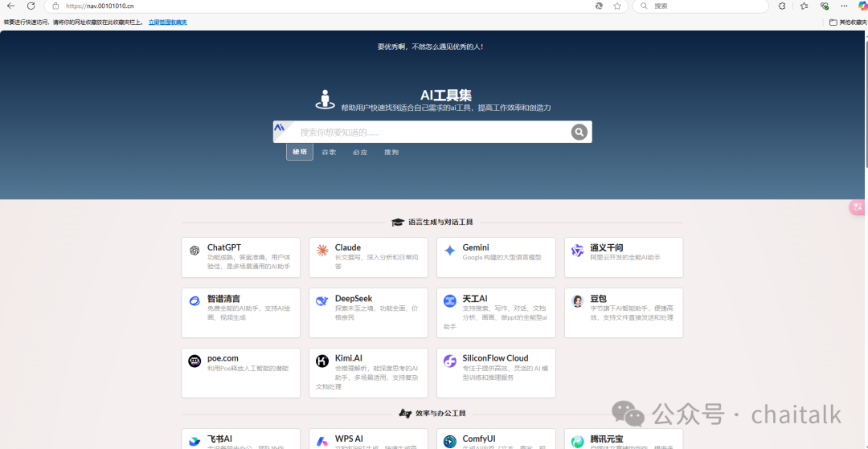Select the 搜狗 search engine tab
Screen dimensions: 868x449
tap(391, 152)
